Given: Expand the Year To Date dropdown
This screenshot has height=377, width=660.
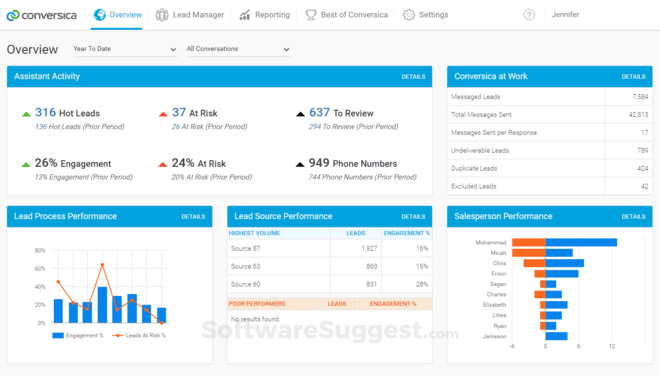Looking at the screenshot, I should [x=125, y=49].
